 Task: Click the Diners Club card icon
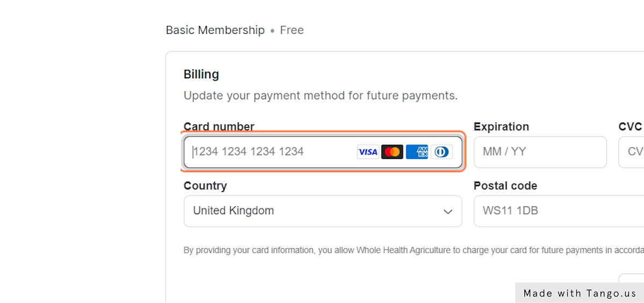442,152
